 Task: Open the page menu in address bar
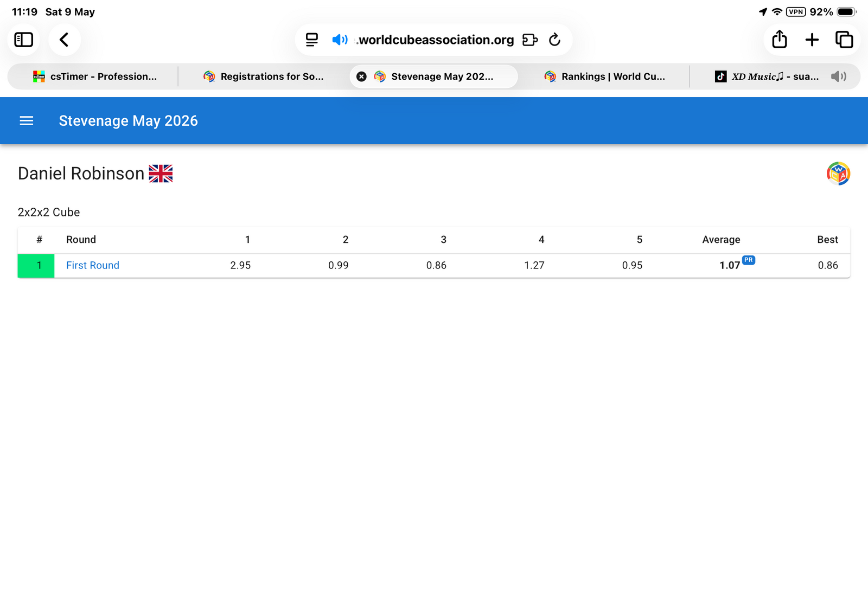312,40
